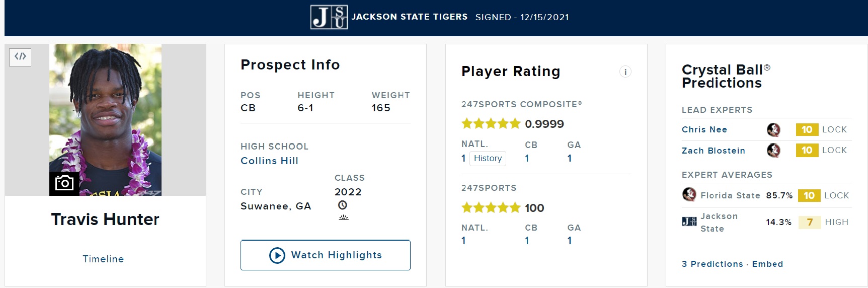The height and width of the screenshot is (288, 868).
Task: Open the camera photo gallery icon
Action: pos(64,183)
